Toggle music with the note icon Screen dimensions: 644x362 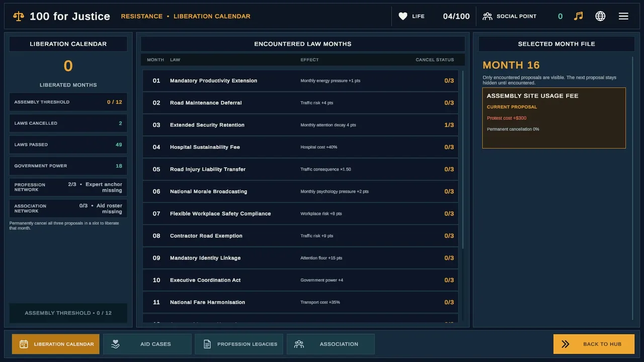pyautogui.click(x=579, y=16)
